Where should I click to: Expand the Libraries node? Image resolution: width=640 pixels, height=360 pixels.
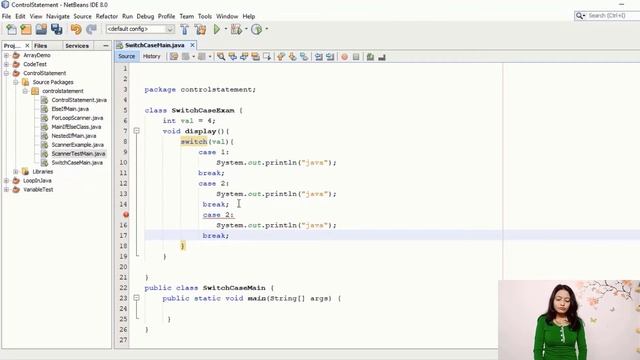pos(16,171)
